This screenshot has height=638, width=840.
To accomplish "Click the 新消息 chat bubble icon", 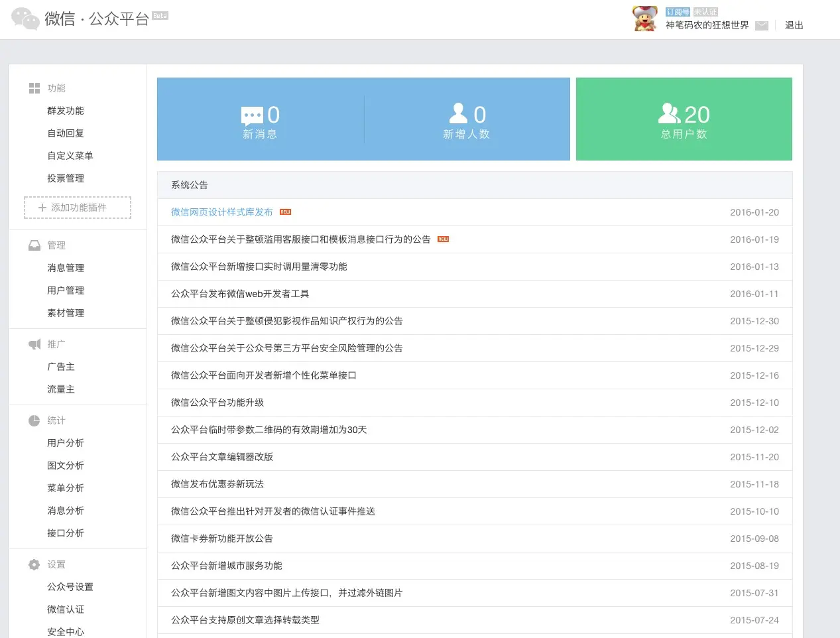I will tap(253, 116).
